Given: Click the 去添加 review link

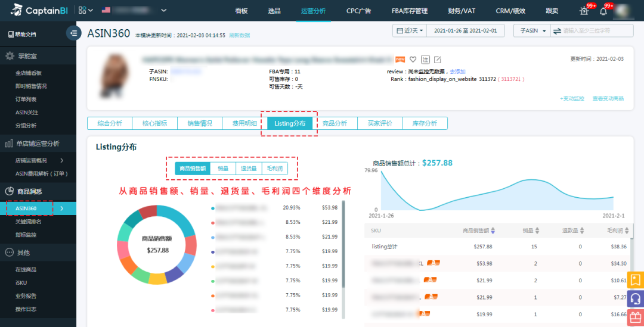Looking at the screenshot, I should 457,71.
